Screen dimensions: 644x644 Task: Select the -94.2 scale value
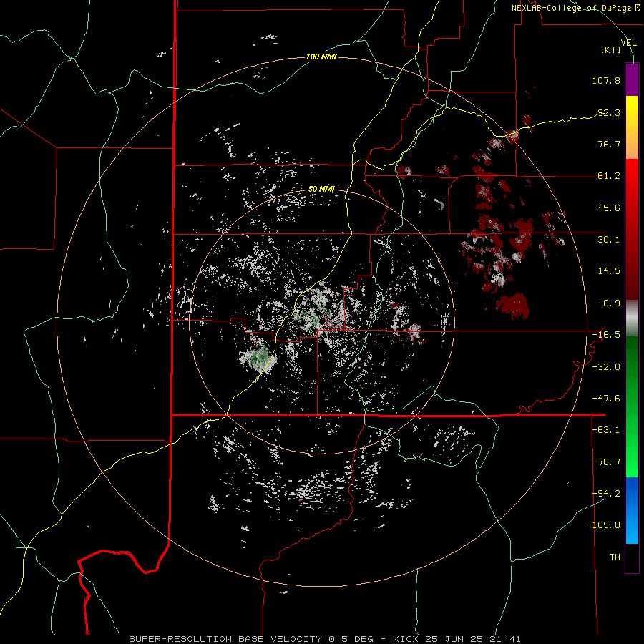click(x=606, y=494)
